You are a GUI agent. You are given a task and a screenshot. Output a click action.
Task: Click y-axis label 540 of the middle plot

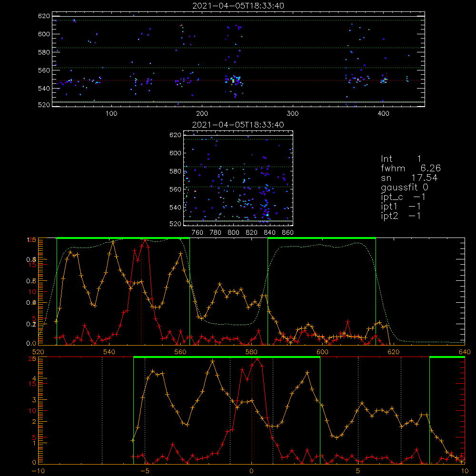[x=175, y=208]
